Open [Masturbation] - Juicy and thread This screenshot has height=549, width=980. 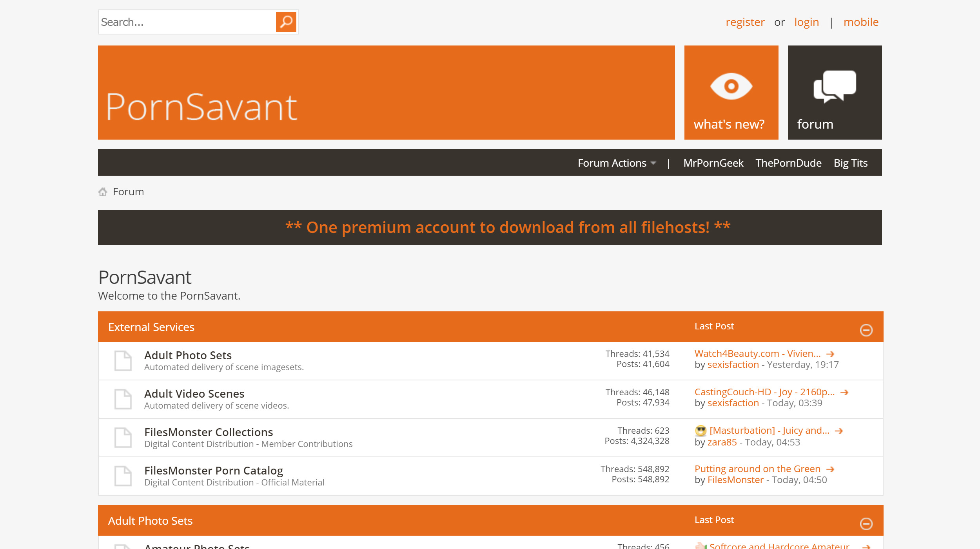click(769, 431)
